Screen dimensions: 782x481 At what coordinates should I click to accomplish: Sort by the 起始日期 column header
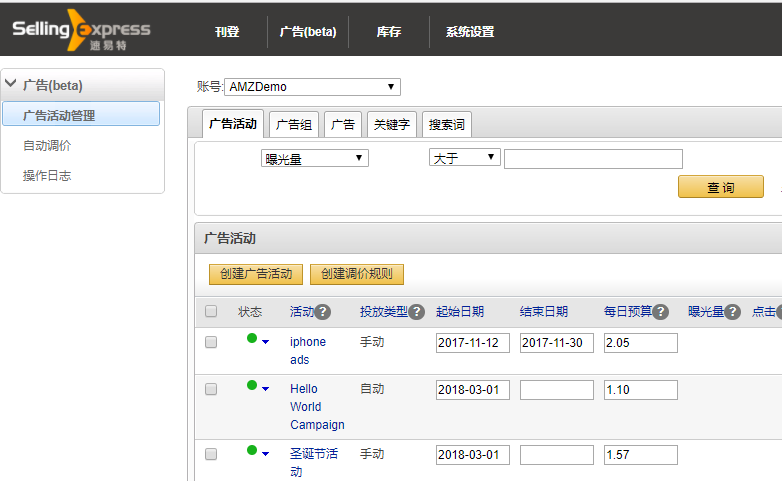[460, 312]
